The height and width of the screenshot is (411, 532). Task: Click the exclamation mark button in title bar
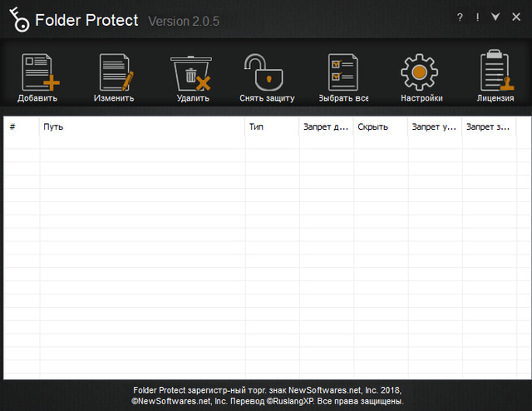tap(477, 17)
